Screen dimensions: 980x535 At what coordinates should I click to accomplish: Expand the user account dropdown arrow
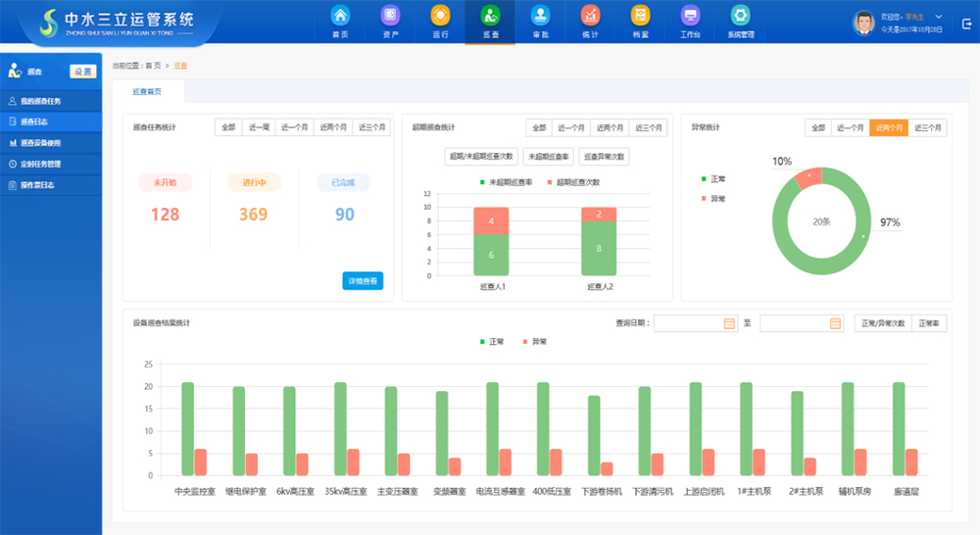pyautogui.click(x=939, y=17)
